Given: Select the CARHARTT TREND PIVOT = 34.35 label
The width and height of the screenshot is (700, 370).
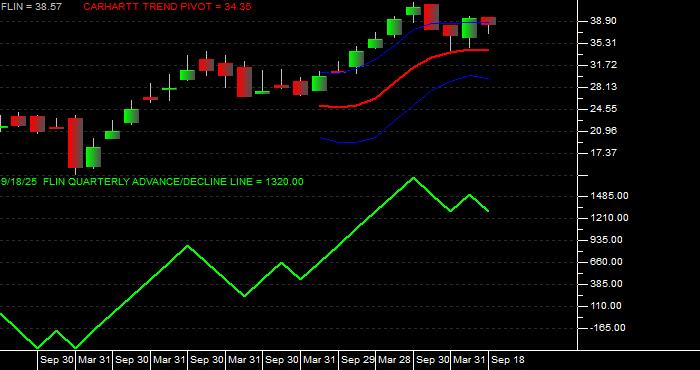Looking at the screenshot, I should (167, 7).
